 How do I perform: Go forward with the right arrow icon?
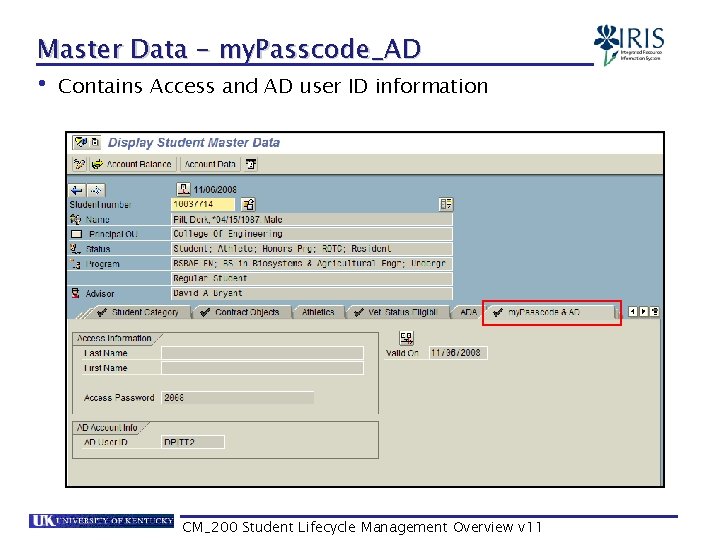tap(96, 190)
